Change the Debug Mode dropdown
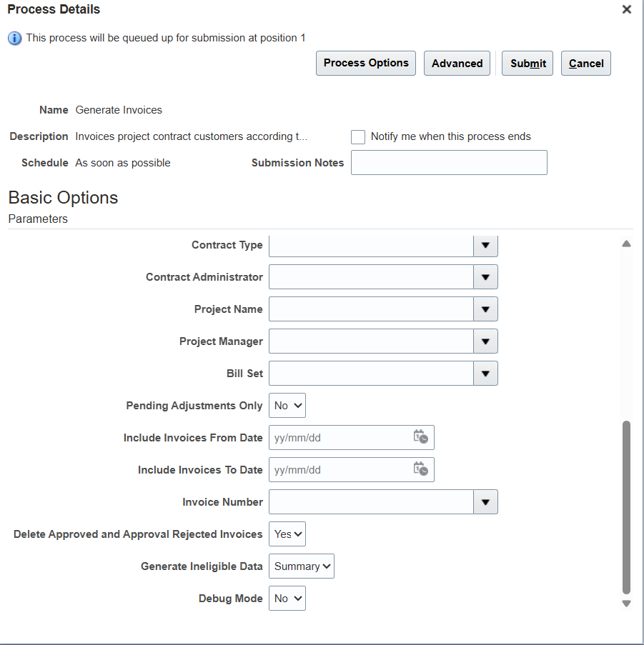 [x=287, y=598]
